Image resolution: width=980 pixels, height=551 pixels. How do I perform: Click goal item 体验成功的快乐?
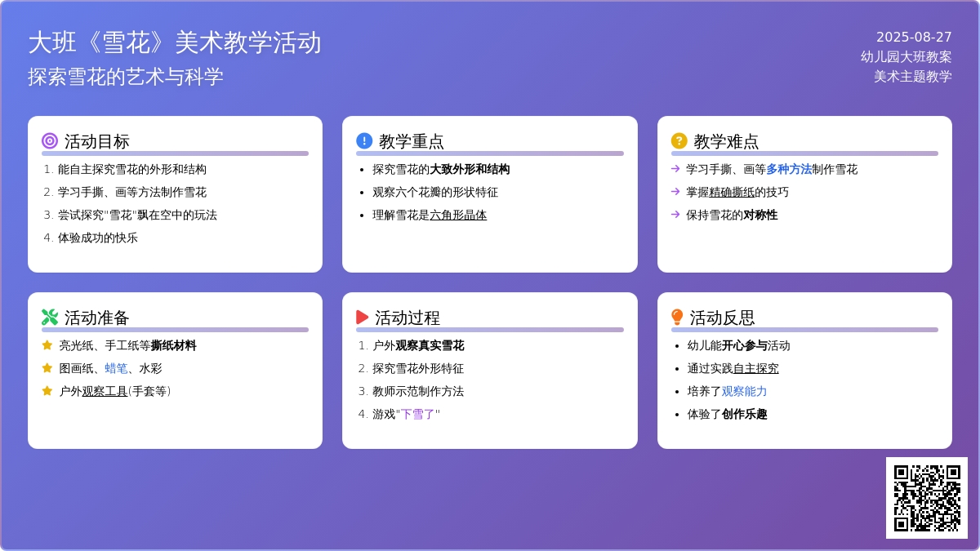tap(97, 238)
